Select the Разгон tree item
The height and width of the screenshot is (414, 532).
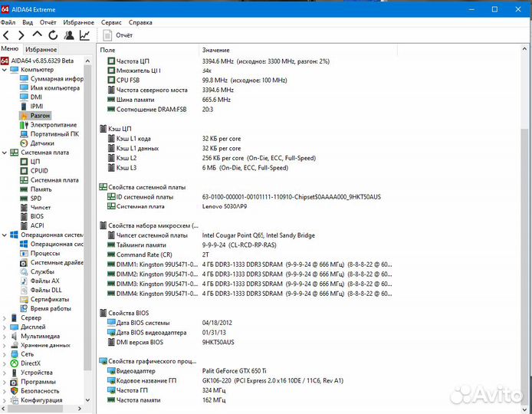(x=35, y=116)
